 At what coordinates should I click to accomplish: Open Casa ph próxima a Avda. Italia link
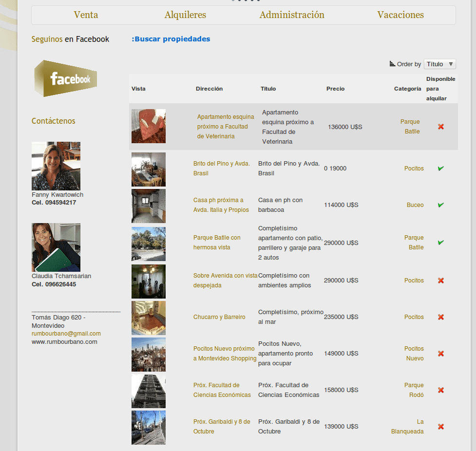(x=221, y=205)
